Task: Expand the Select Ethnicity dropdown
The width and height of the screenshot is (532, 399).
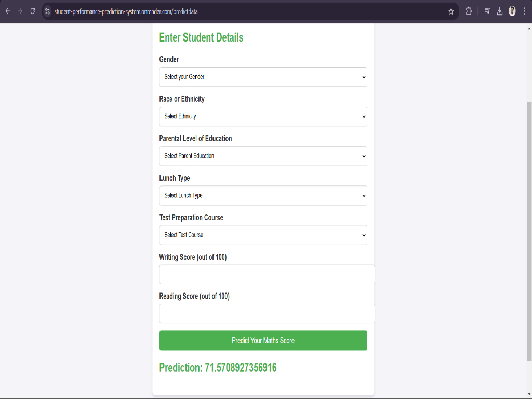Action: pos(263,116)
